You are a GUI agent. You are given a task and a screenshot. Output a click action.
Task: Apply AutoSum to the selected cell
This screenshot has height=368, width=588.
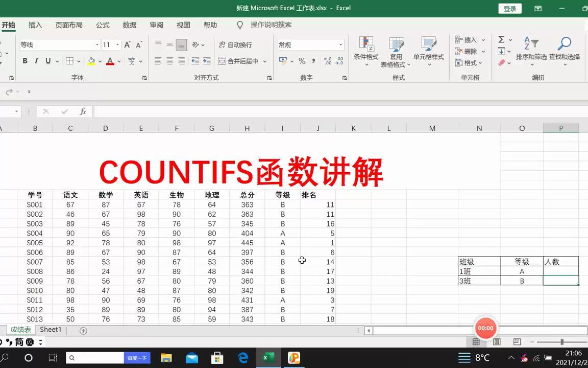502,39
